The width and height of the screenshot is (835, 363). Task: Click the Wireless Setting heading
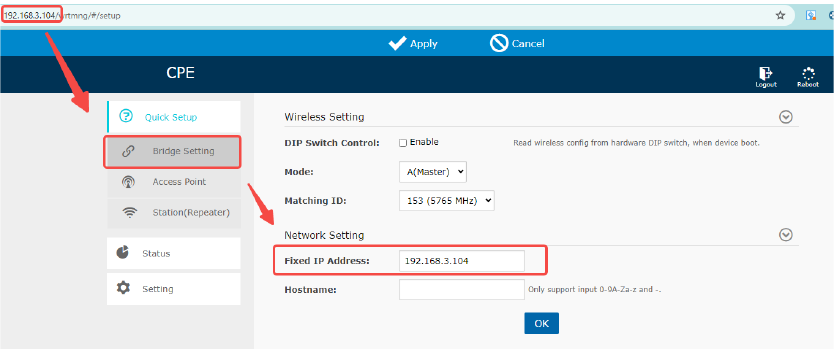tap(324, 117)
